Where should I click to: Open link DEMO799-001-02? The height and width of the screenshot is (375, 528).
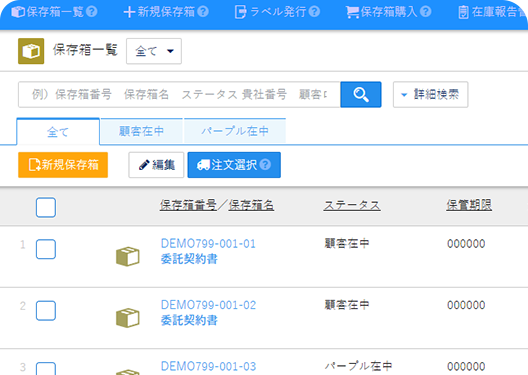pyautogui.click(x=208, y=305)
